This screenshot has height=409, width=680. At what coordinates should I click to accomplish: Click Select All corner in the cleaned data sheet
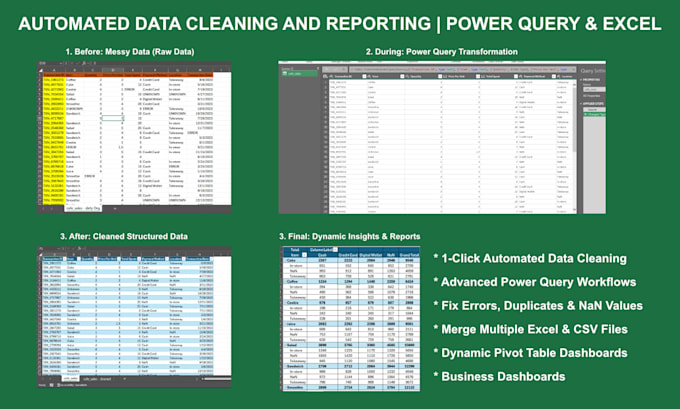pyautogui.click(x=41, y=255)
